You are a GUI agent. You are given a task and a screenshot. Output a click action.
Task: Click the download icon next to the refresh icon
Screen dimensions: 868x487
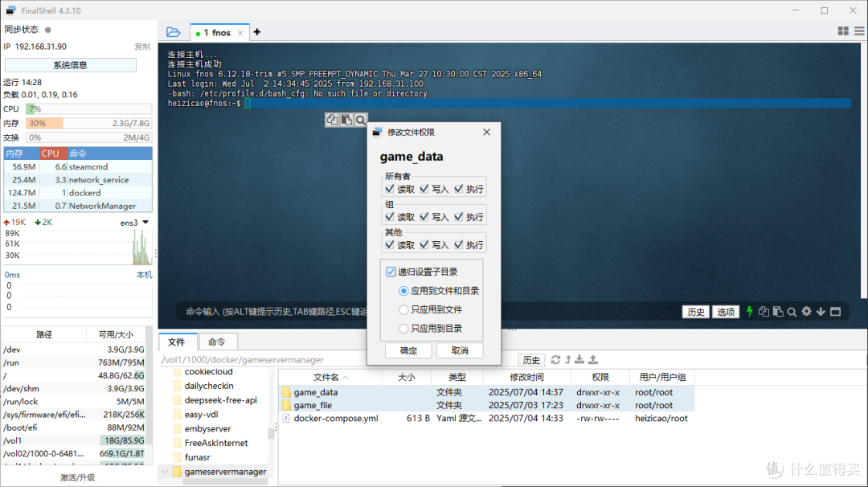(579, 359)
